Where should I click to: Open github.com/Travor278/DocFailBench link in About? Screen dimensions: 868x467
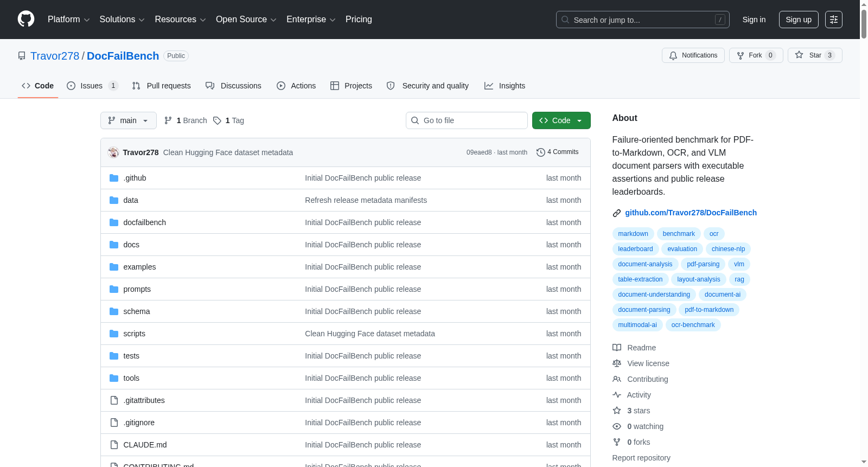pyautogui.click(x=691, y=213)
